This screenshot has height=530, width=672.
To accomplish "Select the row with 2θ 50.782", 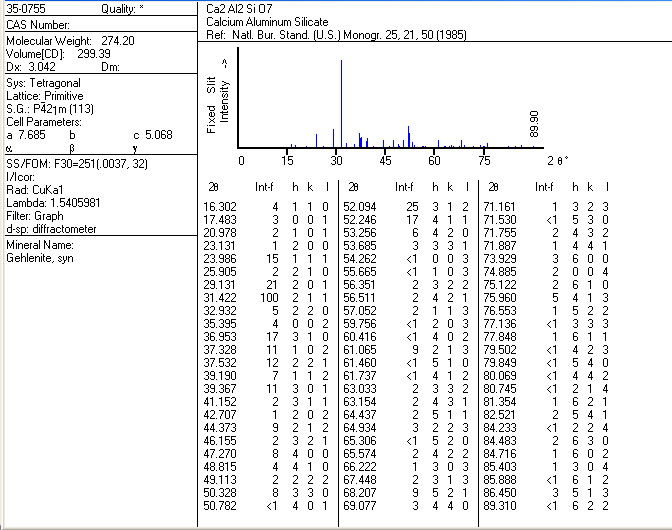I will coord(266,506).
